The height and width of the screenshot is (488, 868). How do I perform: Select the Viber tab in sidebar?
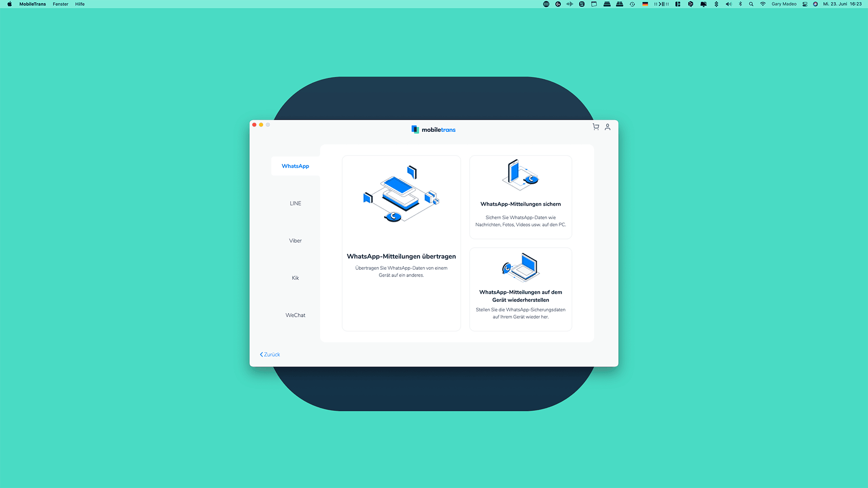point(295,240)
